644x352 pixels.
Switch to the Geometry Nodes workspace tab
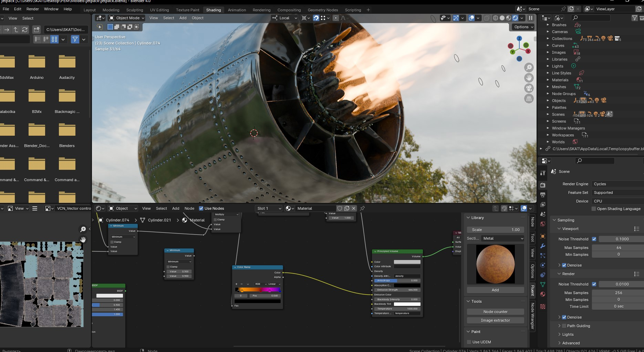tap(323, 10)
